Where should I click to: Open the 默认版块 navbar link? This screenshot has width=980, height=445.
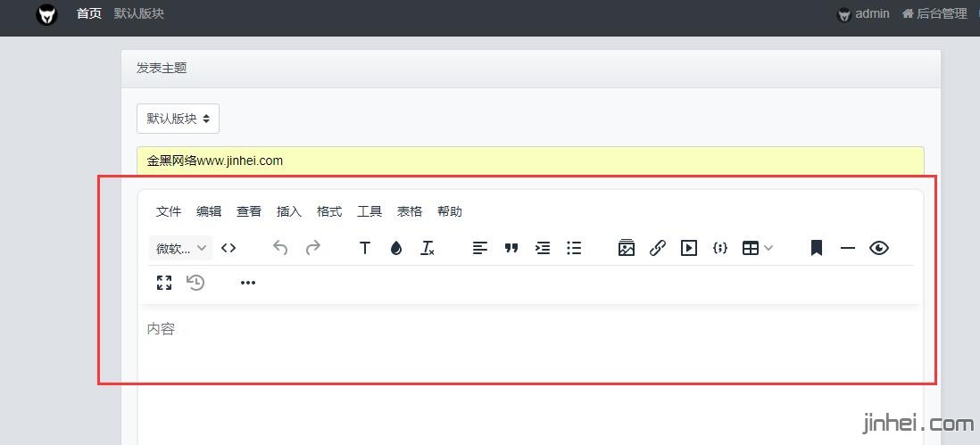coord(138,13)
